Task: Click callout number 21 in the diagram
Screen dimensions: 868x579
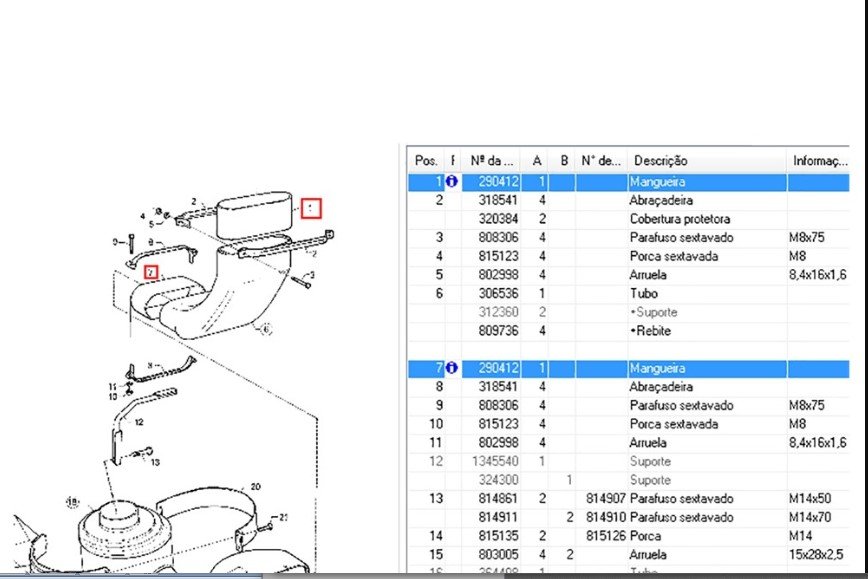Action: click(283, 517)
